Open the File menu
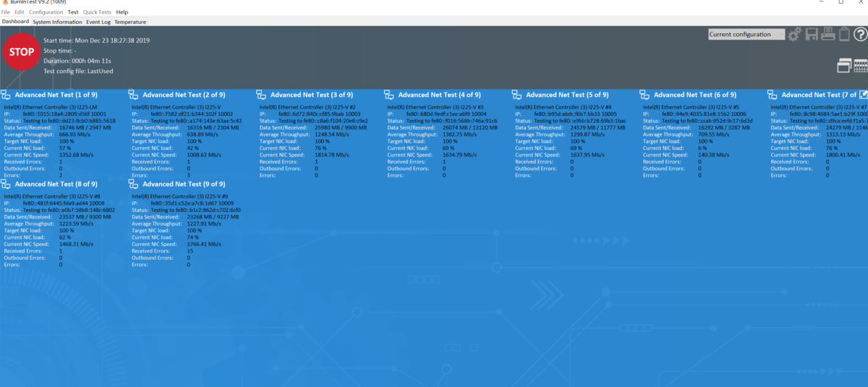The height and width of the screenshot is (387, 868). click(x=5, y=12)
